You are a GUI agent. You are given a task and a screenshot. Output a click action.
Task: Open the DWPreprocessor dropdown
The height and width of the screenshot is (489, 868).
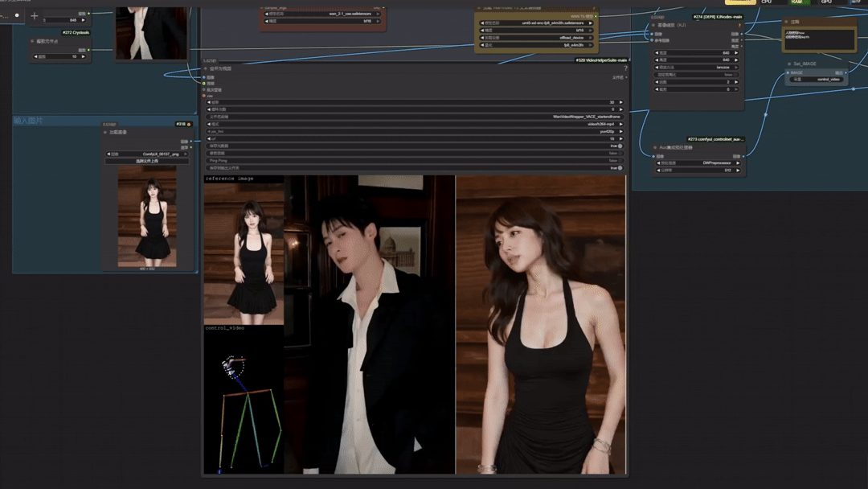pyautogui.click(x=698, y=162)
